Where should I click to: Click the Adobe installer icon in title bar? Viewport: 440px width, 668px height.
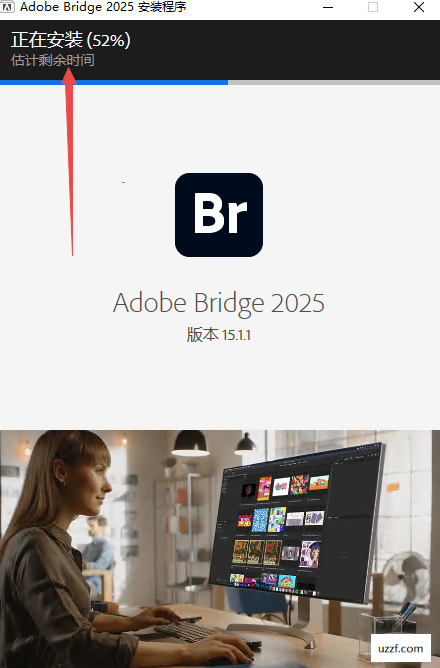7,7
